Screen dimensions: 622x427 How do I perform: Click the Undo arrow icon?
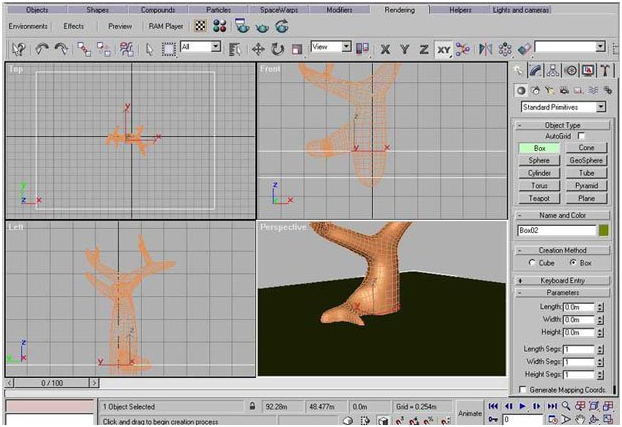pos(42,49)
